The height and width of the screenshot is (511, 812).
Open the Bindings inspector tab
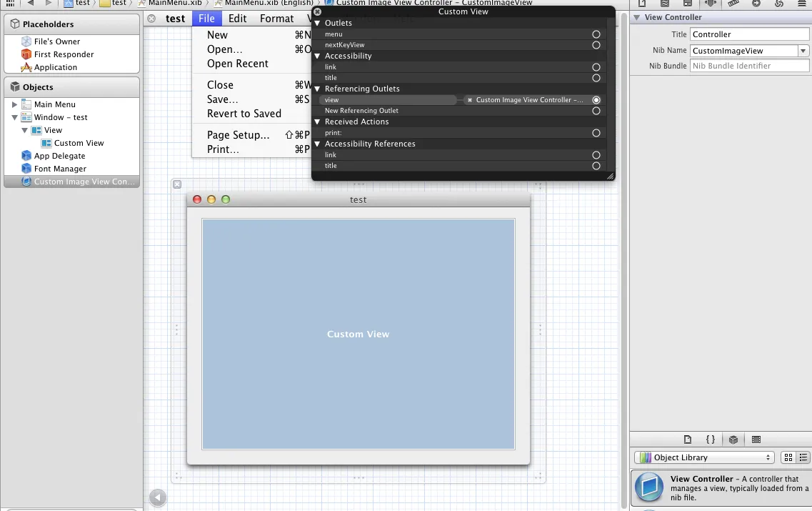click(779, 3)
